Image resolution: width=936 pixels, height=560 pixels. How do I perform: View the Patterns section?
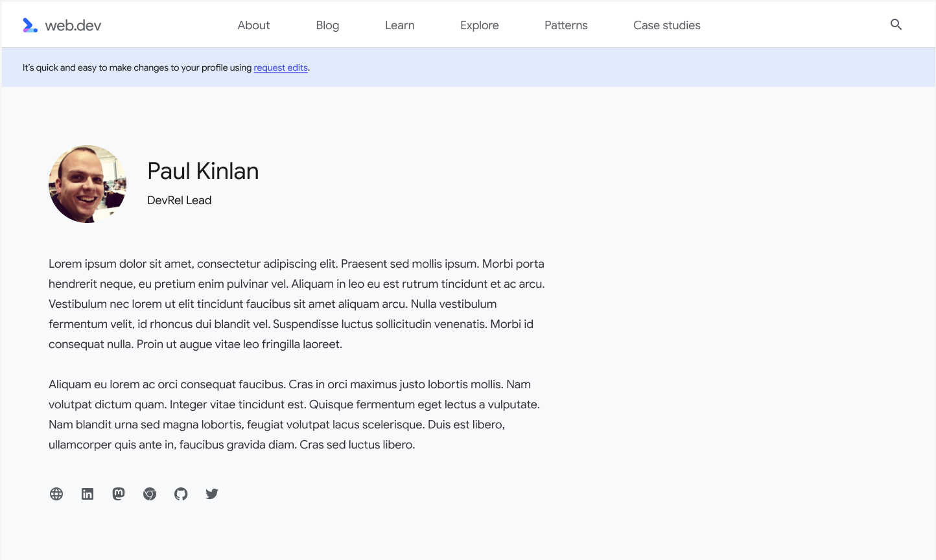565,25
